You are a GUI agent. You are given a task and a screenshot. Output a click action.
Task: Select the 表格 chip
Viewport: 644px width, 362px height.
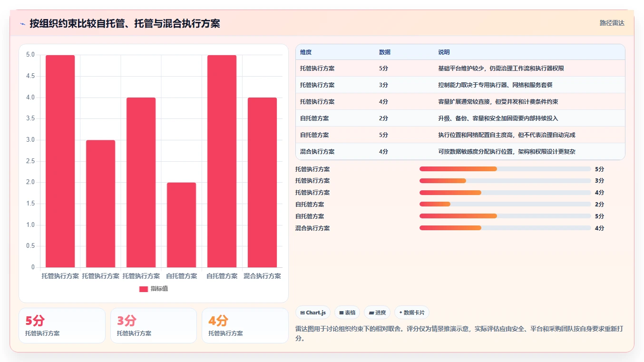(347, 313)
